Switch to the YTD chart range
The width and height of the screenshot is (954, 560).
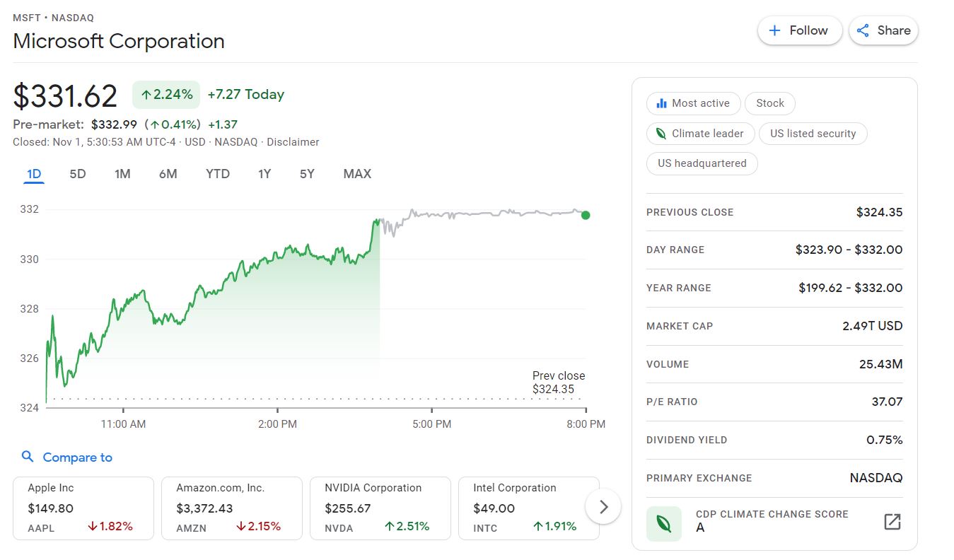tap(218, 174)
